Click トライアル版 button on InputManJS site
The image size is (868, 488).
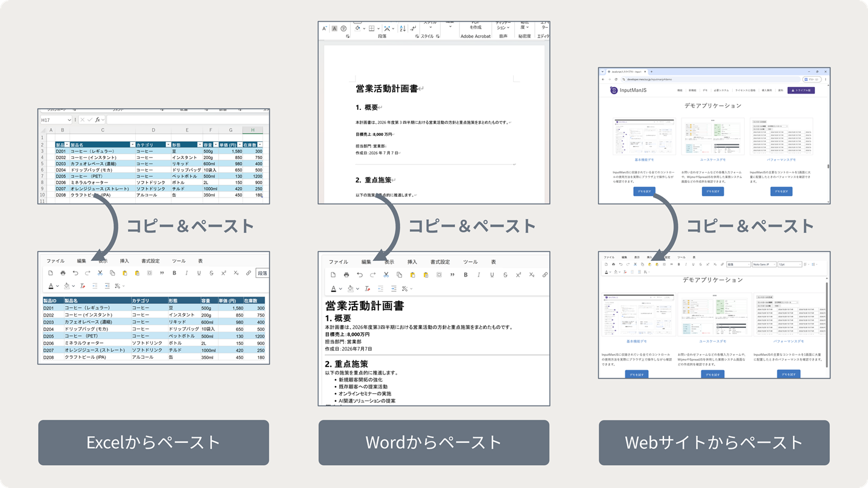tap(801, 90)
